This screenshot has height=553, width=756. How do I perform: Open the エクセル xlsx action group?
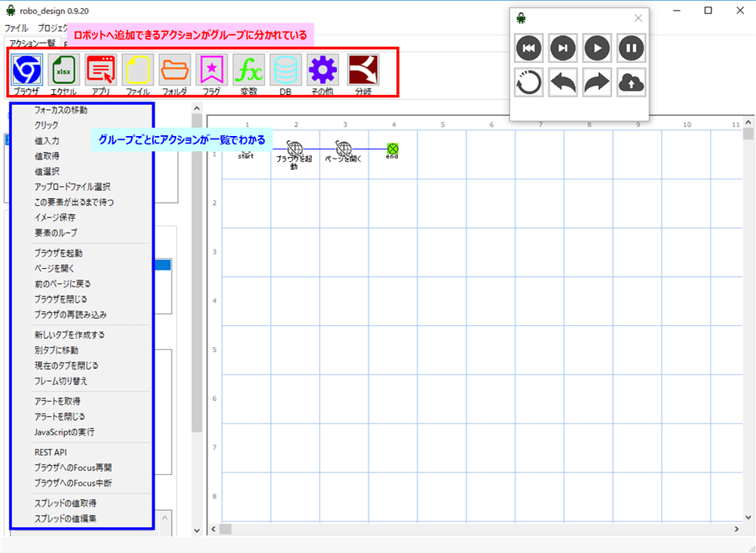[x=64, y=71]
